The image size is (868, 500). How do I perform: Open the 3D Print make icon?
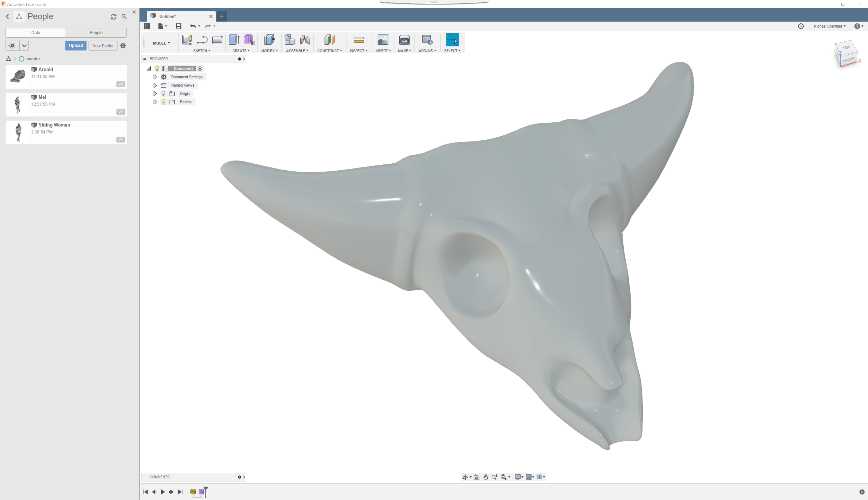point(404,40)
